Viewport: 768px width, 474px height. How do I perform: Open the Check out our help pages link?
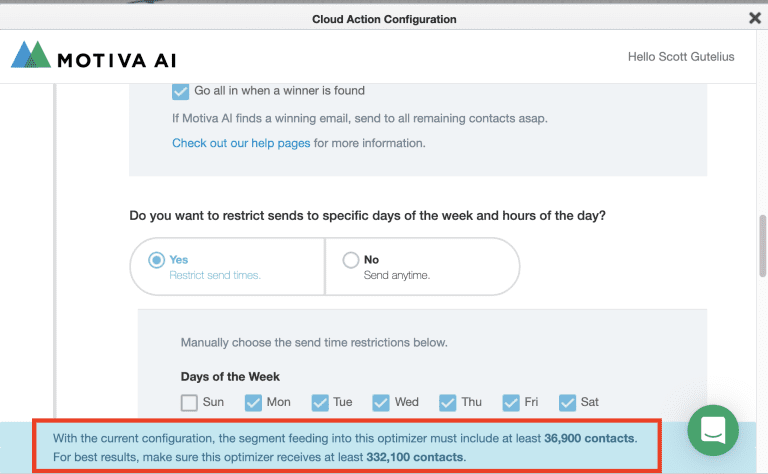pyautogui.click(x=241, y=143)
